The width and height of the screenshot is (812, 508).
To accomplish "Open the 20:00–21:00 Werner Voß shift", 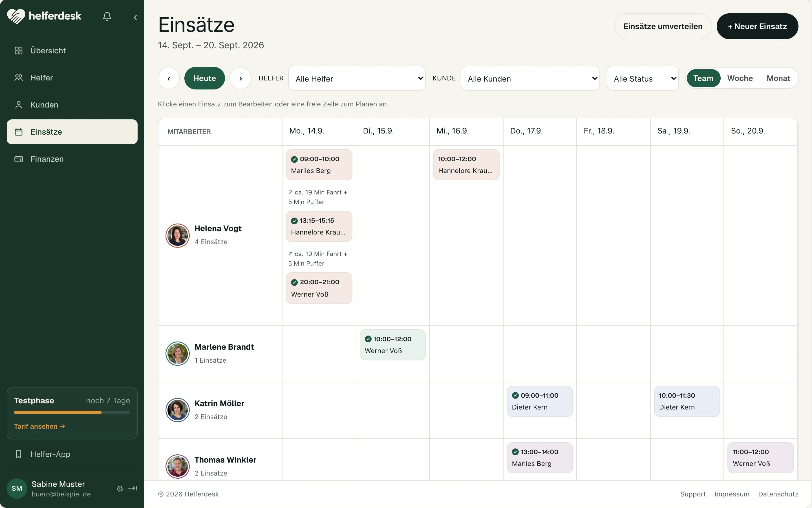I will [x=319, y=288].
